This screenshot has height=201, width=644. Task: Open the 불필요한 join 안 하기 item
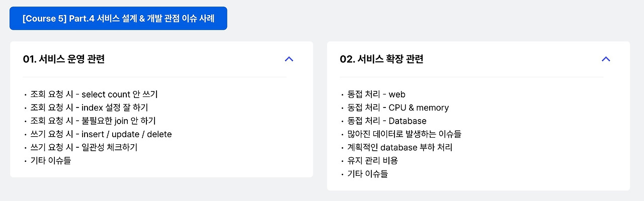coord(93,121)
